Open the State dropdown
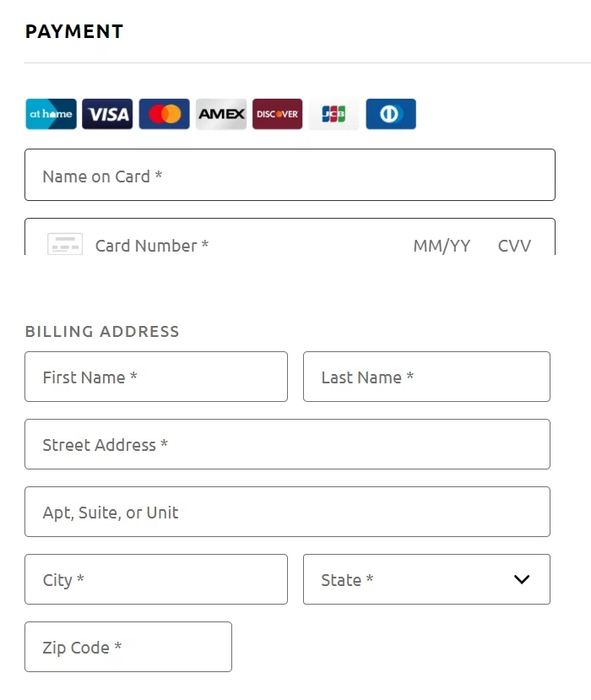Image resolution: width=591 pixels, height=700 pixels. click(414, 579)
